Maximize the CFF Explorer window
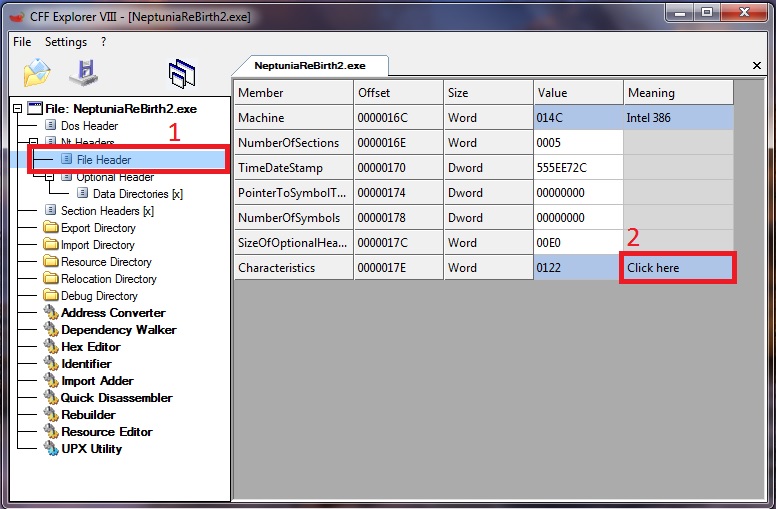Screen dimensions: 776x509 (707, 13)
